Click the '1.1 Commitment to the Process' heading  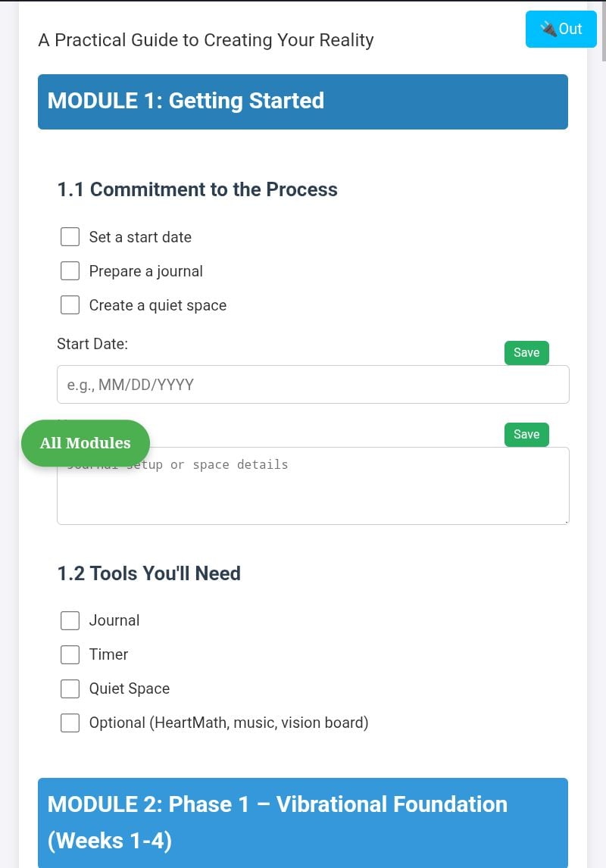pos(198,189)
